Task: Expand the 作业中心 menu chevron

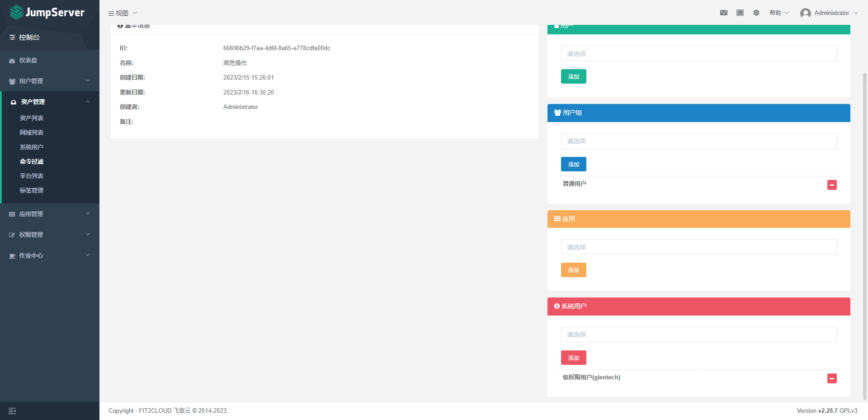Action: pyautogui.click(x=88, y=255)
